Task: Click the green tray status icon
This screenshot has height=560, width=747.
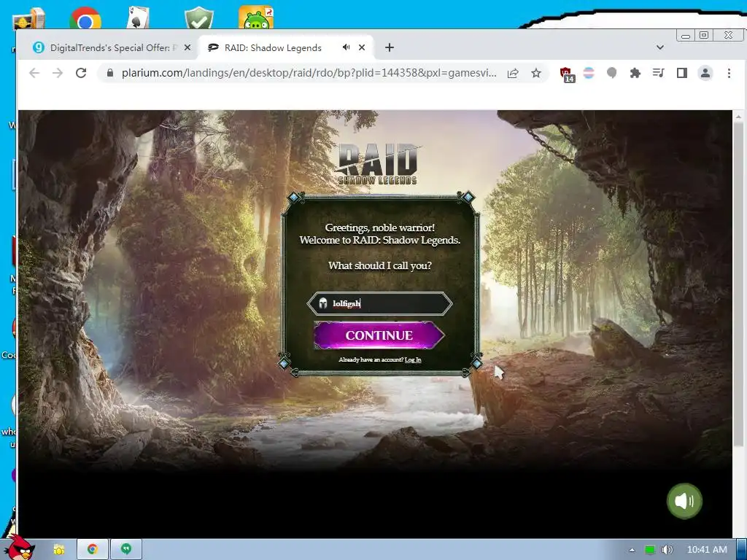Action: click(650, 550)
